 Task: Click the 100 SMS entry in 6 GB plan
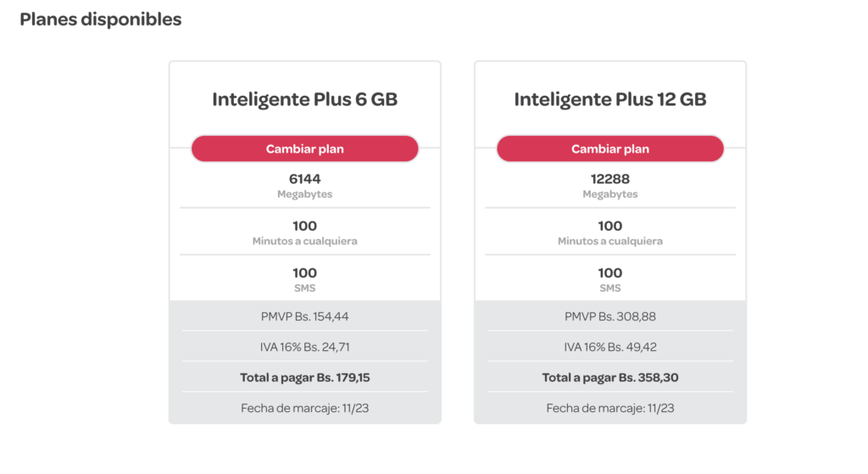point(304,279)
